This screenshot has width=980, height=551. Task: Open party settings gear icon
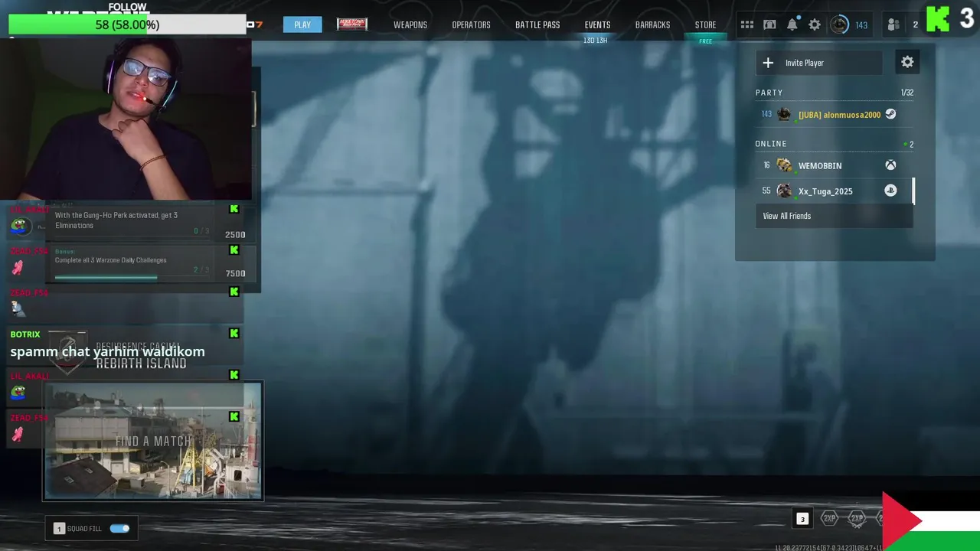[x=907, y=62]
